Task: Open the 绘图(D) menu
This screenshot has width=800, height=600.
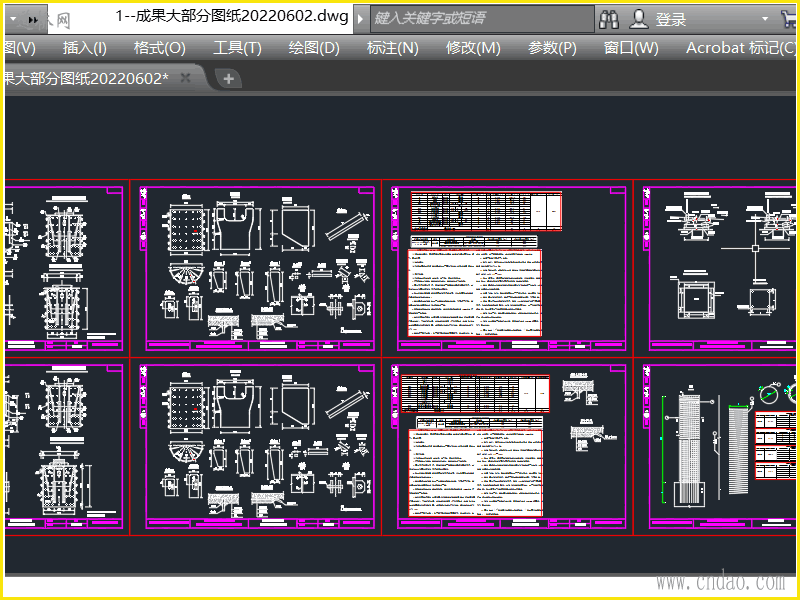Action: coord(314,48)
